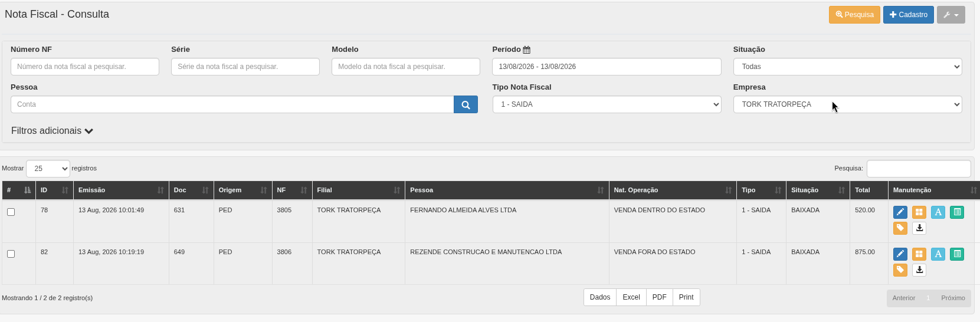Open the wrench tools dropdown button
980x322 pixels.
(x=950, y=15)
